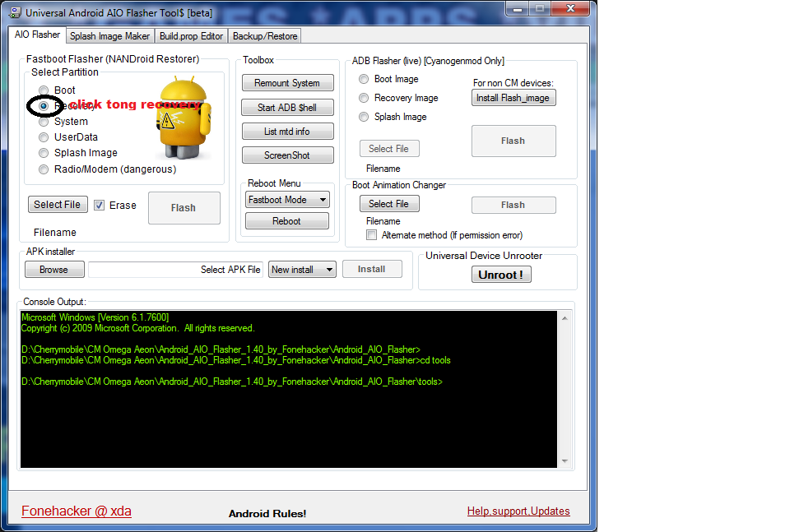The image size is (790, 532).
Task: Click the yellow Android robot mascot image
Action: point(180,117)
